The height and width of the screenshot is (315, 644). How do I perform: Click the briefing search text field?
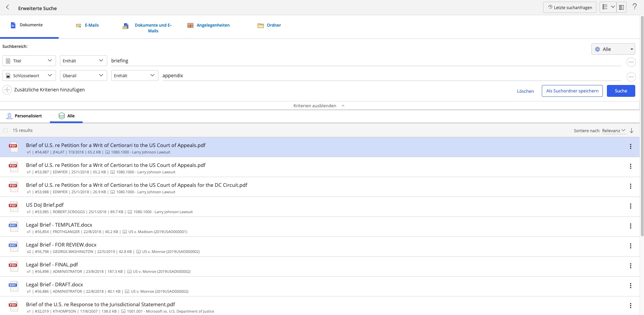[x=366, y=61]
